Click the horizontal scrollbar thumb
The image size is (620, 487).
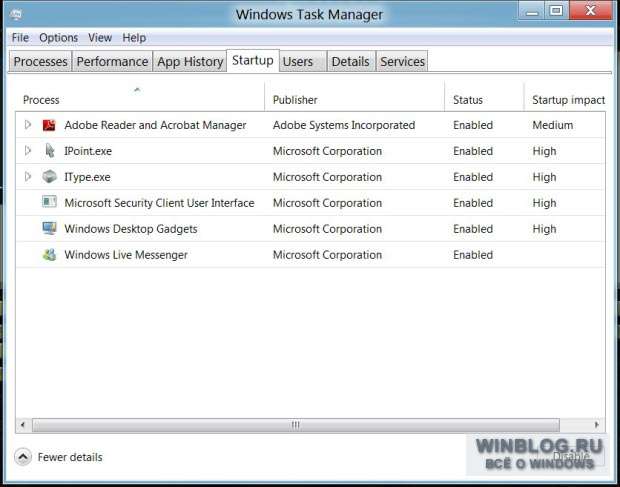click(x=296, y=425)
